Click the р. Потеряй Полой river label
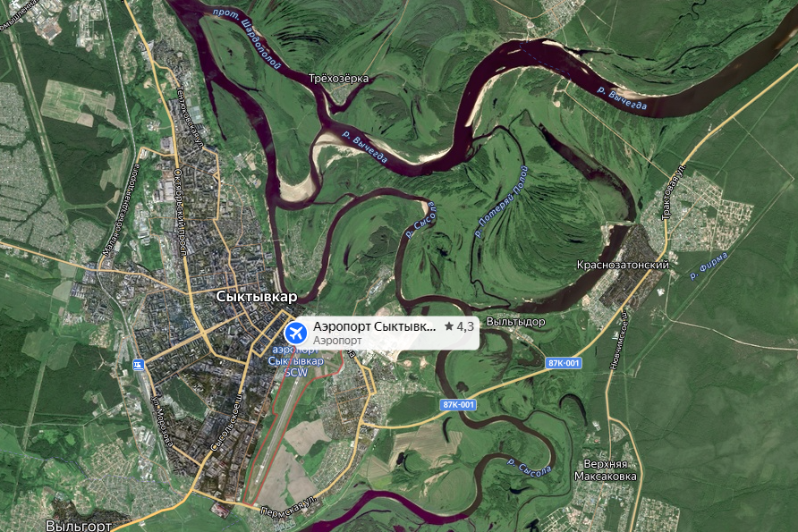The height and width of the screenshot is (532, 798). [x=501, y=202]
